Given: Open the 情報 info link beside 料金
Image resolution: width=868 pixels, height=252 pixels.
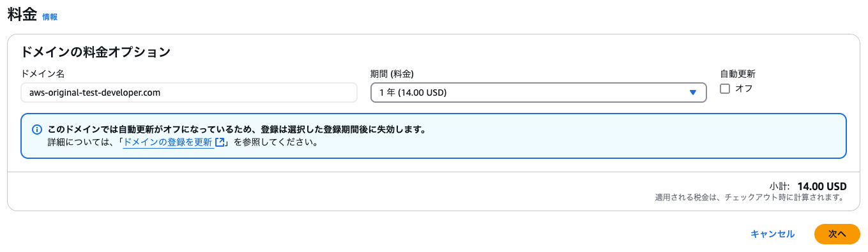Looking at the screenshot, I should click(50, 17).
